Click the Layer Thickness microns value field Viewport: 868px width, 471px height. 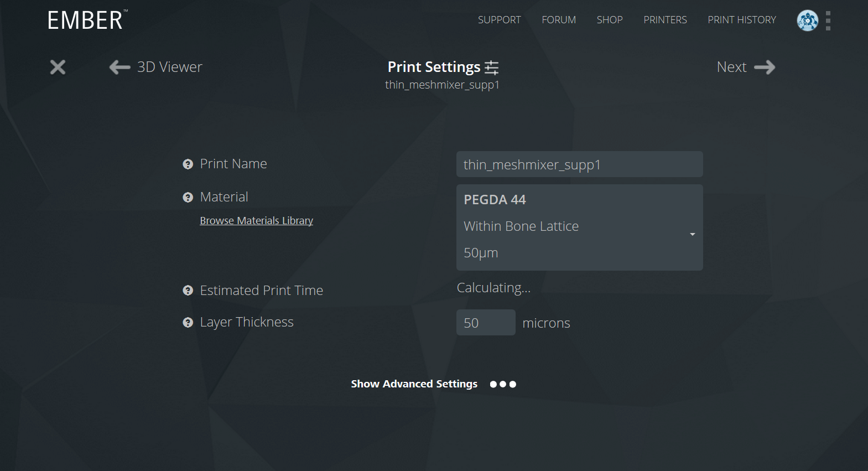pos(485,322)
